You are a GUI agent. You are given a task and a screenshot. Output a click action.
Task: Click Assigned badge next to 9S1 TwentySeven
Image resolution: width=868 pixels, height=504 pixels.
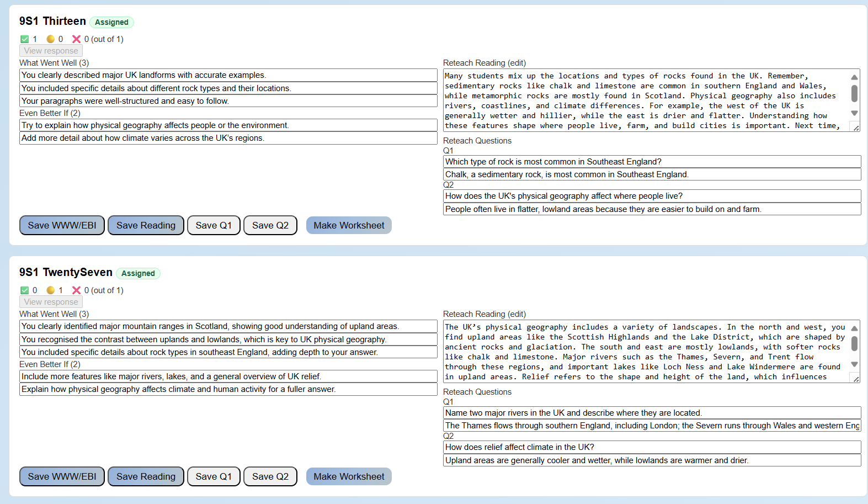tap(138, 273)
